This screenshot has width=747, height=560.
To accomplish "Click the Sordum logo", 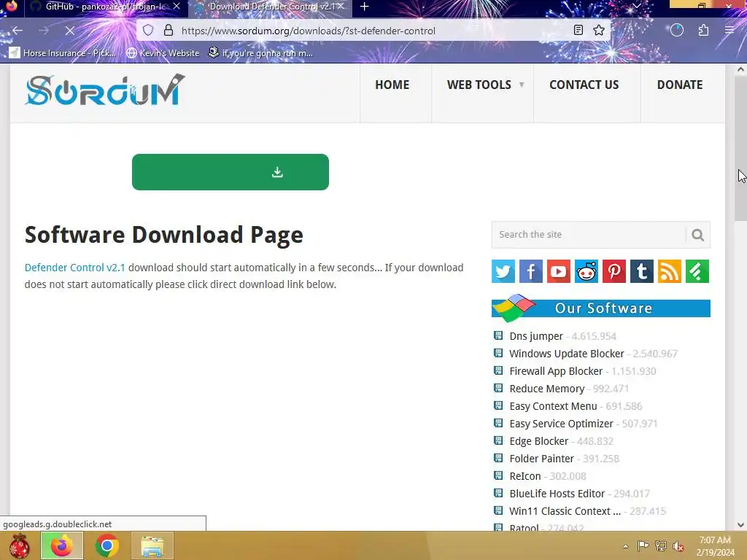I will point(104,90).
